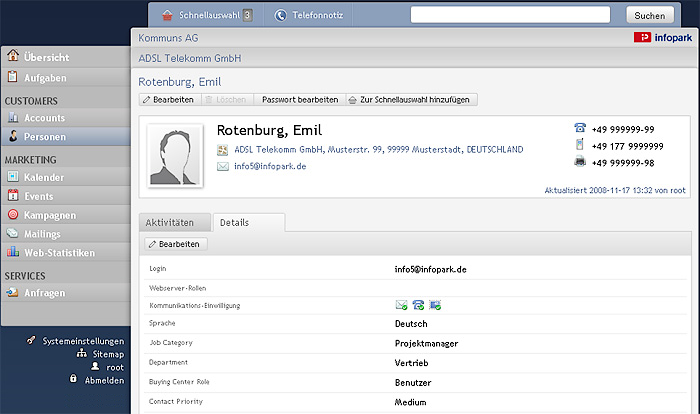Screen dimensions: 700x414
Task: Click the Mailings icon in sidebar
Action: pos(12,233)
